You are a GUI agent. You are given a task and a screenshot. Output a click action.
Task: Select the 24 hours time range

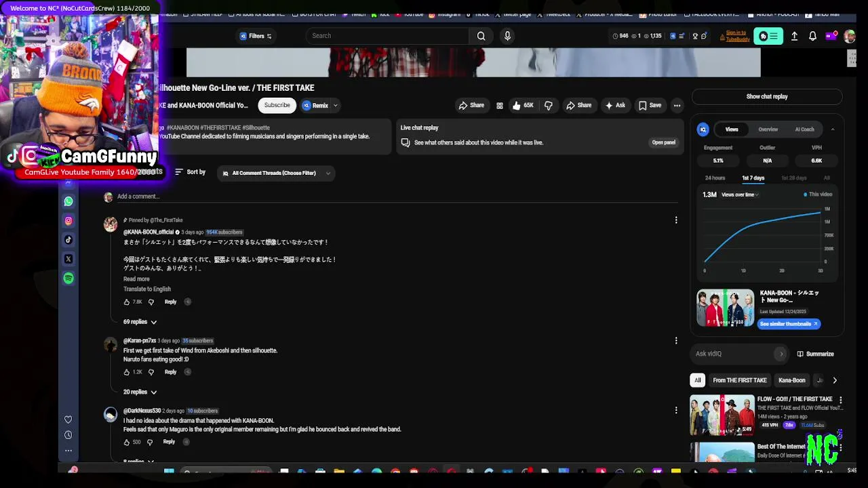point(715,178)
